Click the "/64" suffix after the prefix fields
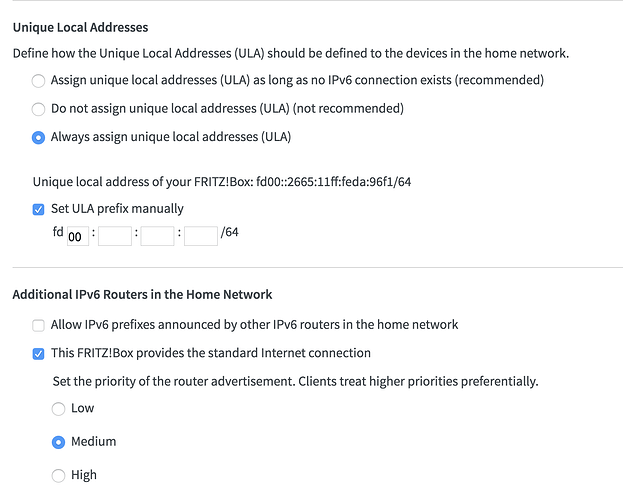Screen dimensions: 623x500 (x=231, y=234)
